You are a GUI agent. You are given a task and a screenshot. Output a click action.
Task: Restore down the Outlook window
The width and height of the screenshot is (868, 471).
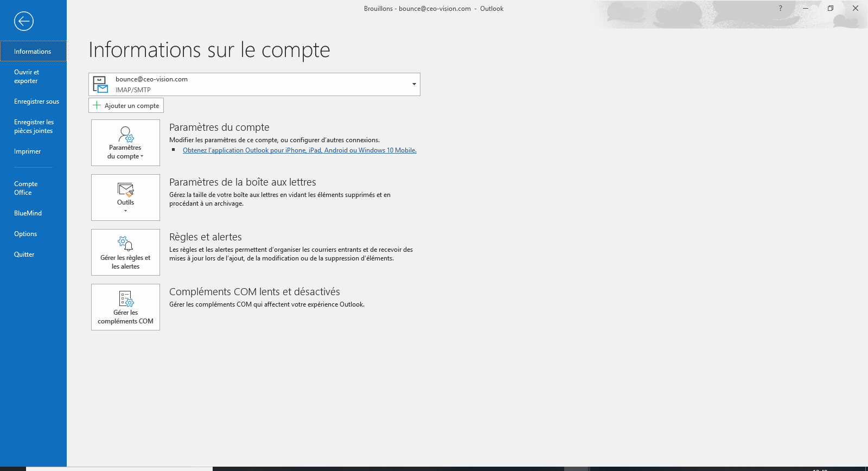830,8
